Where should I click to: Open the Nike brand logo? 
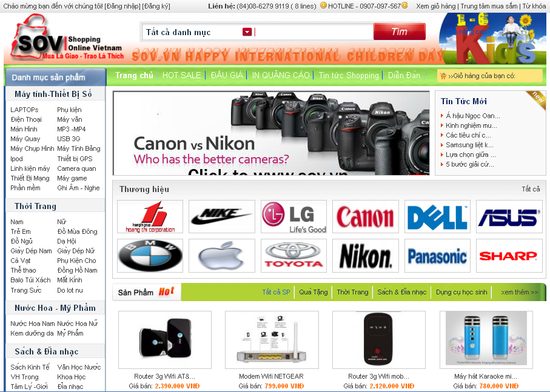221,216
